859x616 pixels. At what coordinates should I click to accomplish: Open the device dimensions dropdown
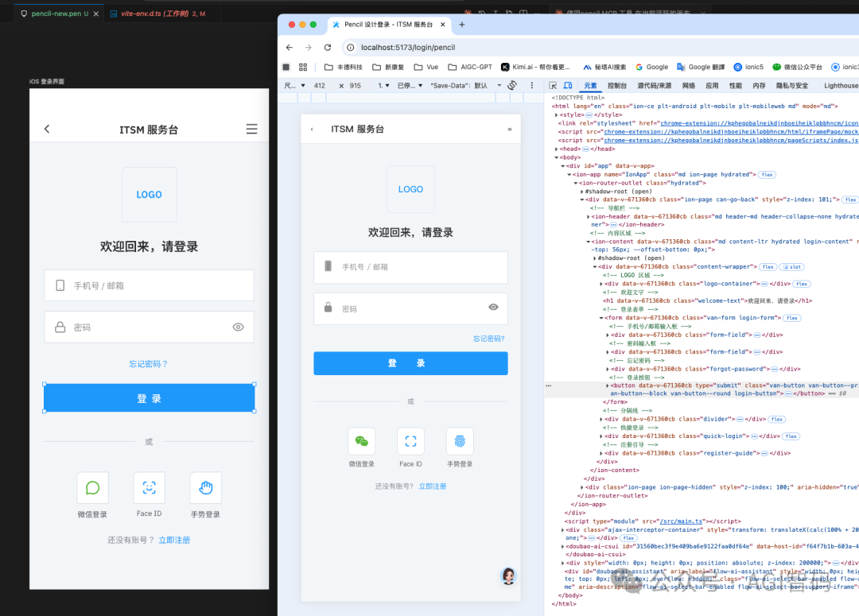[295, 85]
